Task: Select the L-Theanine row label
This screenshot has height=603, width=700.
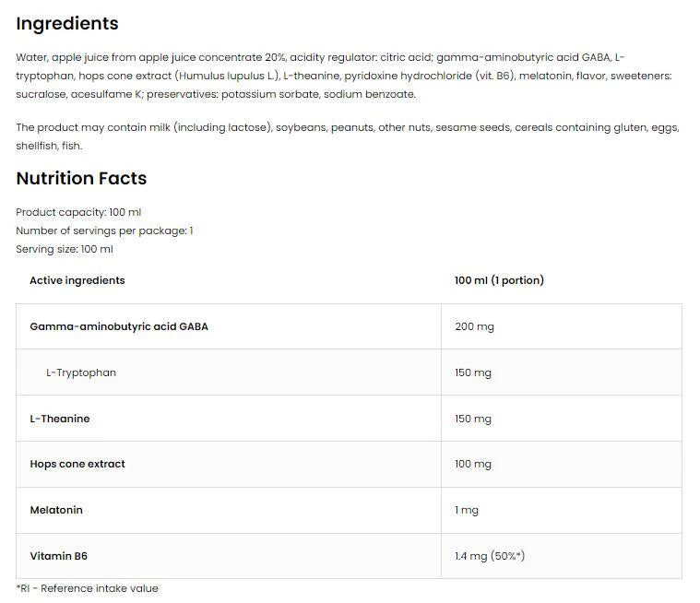Action: 60,419
